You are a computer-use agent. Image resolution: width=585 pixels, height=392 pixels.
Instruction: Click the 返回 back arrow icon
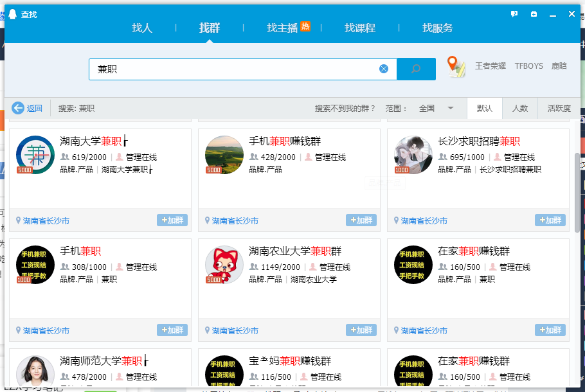pyautogui.click(x=18, y=108)
